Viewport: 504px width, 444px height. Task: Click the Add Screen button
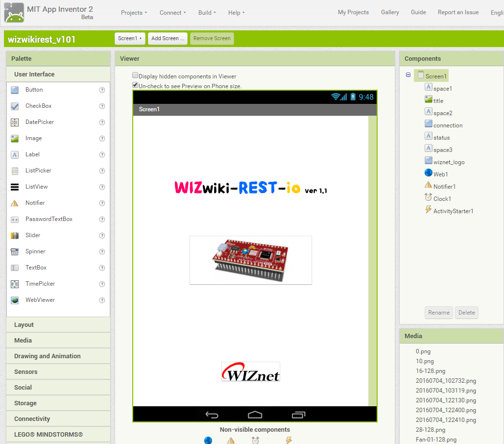pyautogui.click(x=168, y=39)
